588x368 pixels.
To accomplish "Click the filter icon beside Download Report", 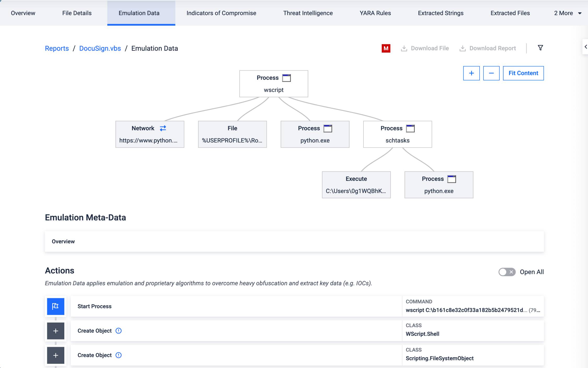I will pyautogui.click(x=540, y=48).
